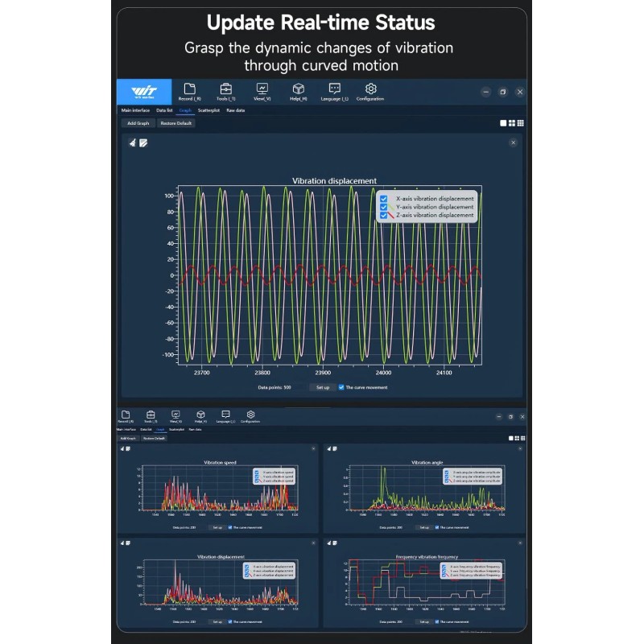The image size is (644, 644).
Task: Click the clear broom icon on large graph panel
Action: pyautogui.click(x=133, y=142)
